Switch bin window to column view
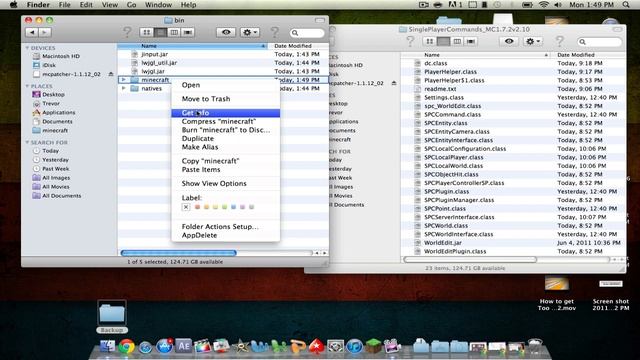 pyautogui.click(x=174, y=32)
